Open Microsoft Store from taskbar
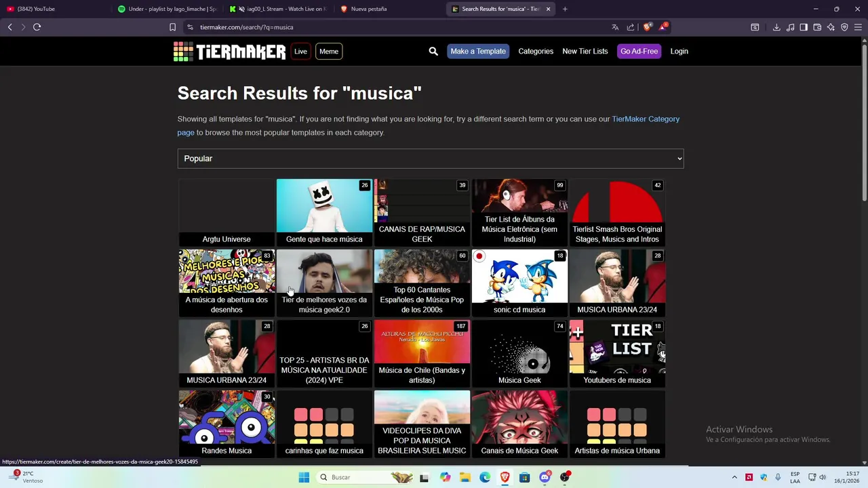868x488 pixels. click(524, 477)
